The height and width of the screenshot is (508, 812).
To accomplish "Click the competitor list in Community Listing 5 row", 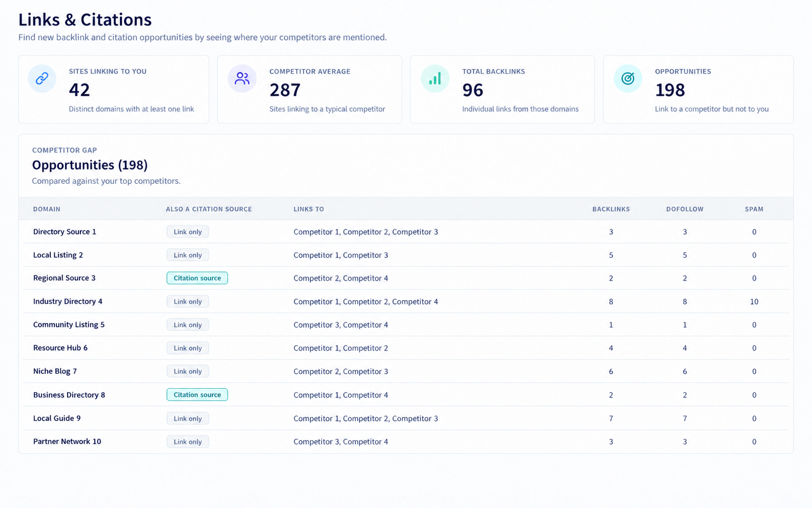I will 340,325.
